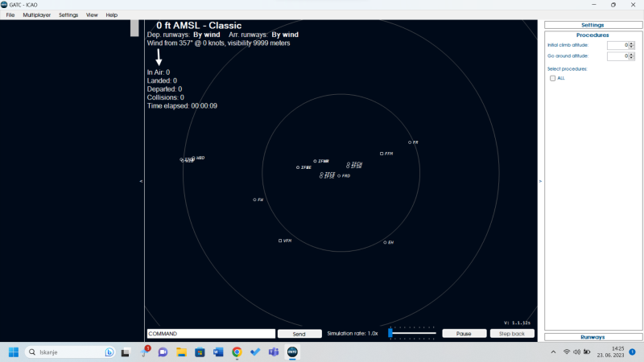Open the Multiplayer menu

pos(36,14)
